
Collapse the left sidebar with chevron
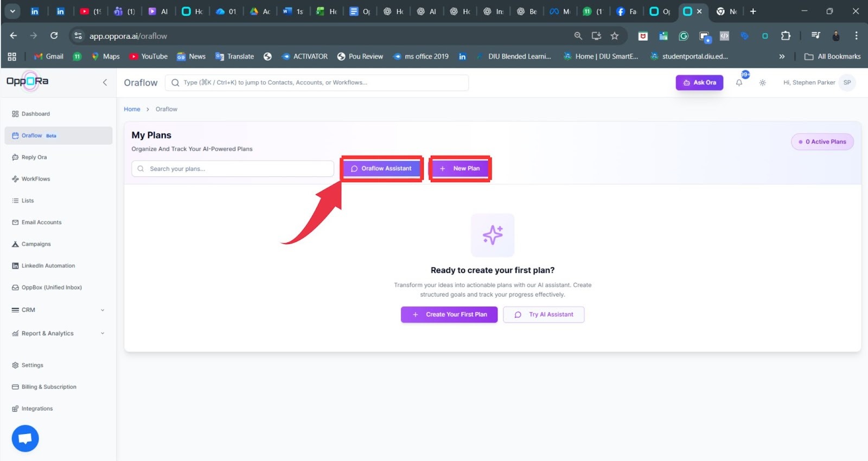(105, 82)
